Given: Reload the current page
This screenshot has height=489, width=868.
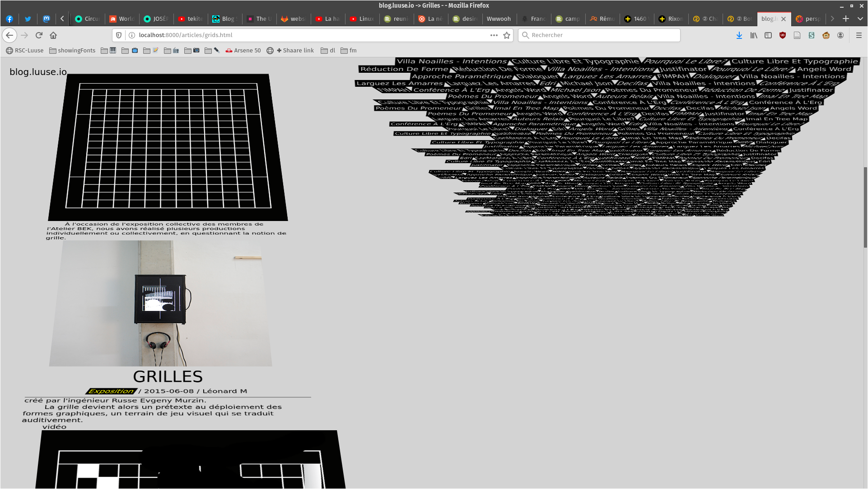Looking at the screenshot, I should tap(39, 35).
